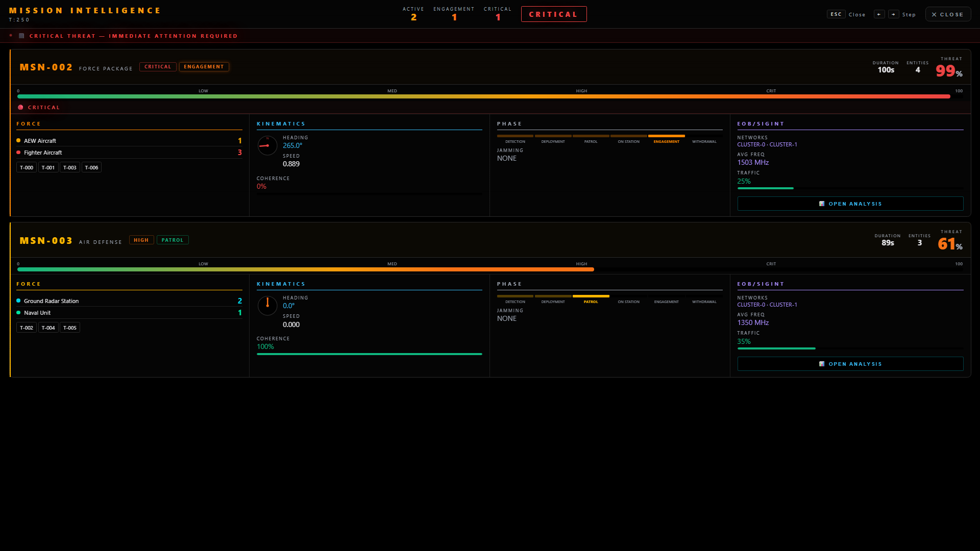Screen dimensions: 980x551
Task: Click the MSN-003 mission title
Action: (x=46, y=241)
